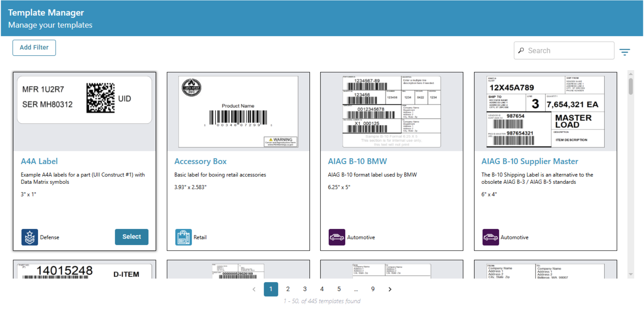Select page 1 in pagination

(271, 289)
